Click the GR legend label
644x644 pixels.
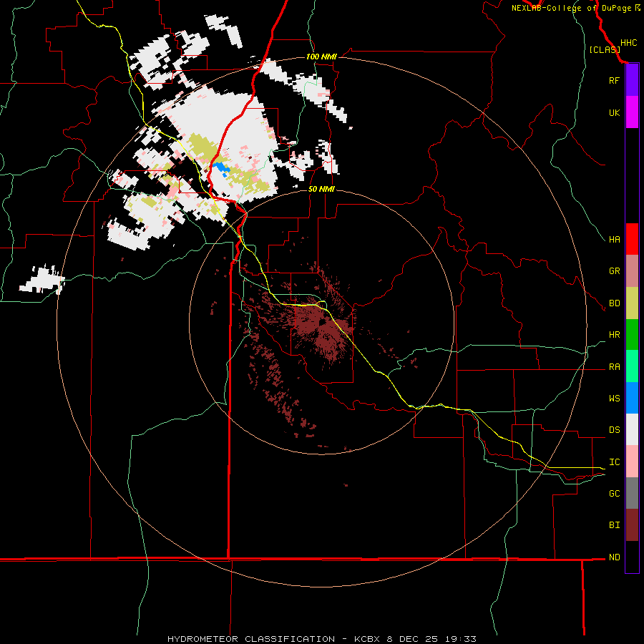pos(614,271)
